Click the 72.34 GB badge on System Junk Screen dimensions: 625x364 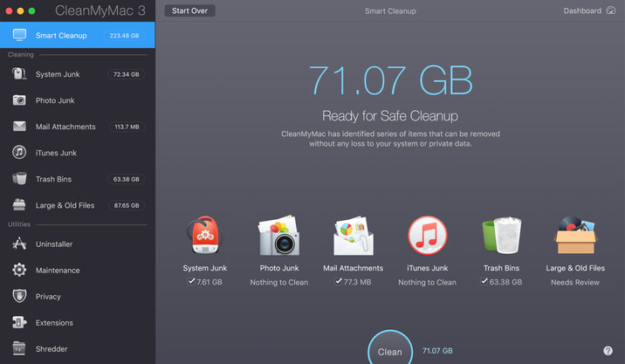pyautogui.click(x=126, y=74)
